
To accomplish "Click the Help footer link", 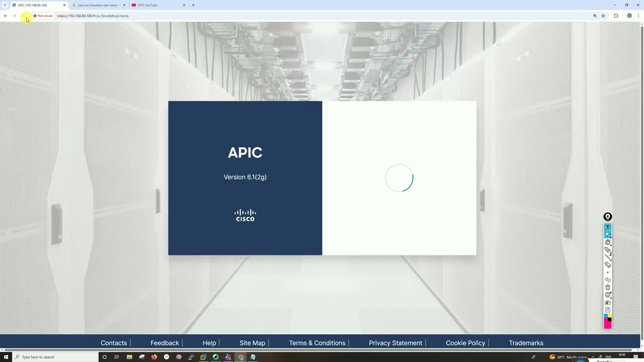I will coord(209,343).
